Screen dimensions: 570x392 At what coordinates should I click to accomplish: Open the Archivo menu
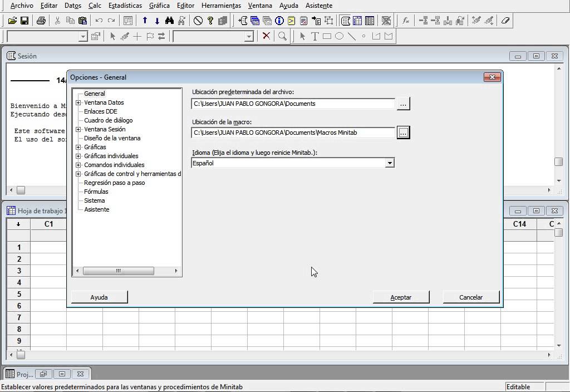point(22,6)
